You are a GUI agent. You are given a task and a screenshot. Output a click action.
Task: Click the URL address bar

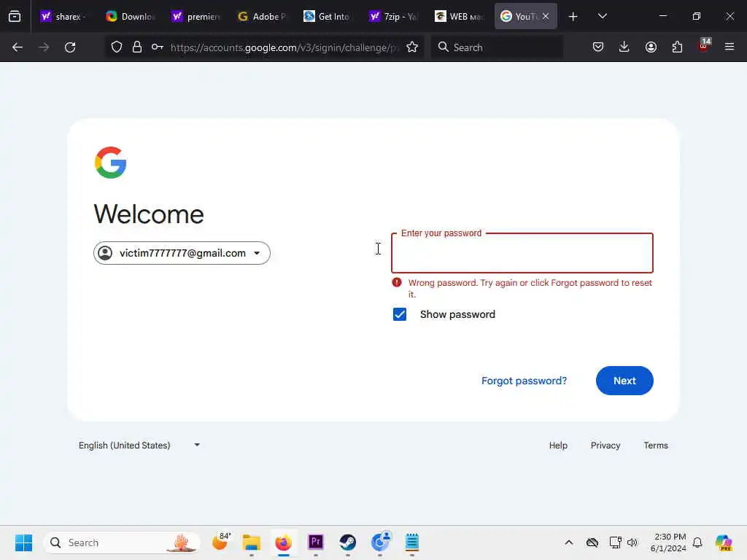[285, 47]
